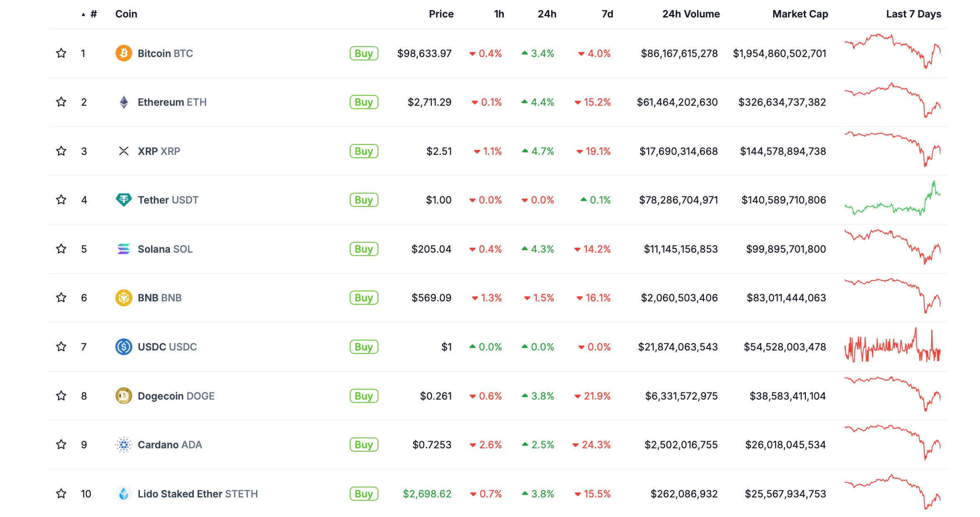Sort table by Market Cap header
This screenshot has height=517, width=980.
click(x=800, y=14)
